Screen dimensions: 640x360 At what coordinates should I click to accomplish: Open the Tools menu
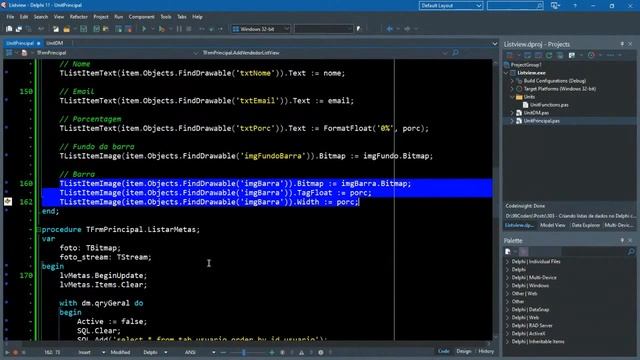[166, 17]
